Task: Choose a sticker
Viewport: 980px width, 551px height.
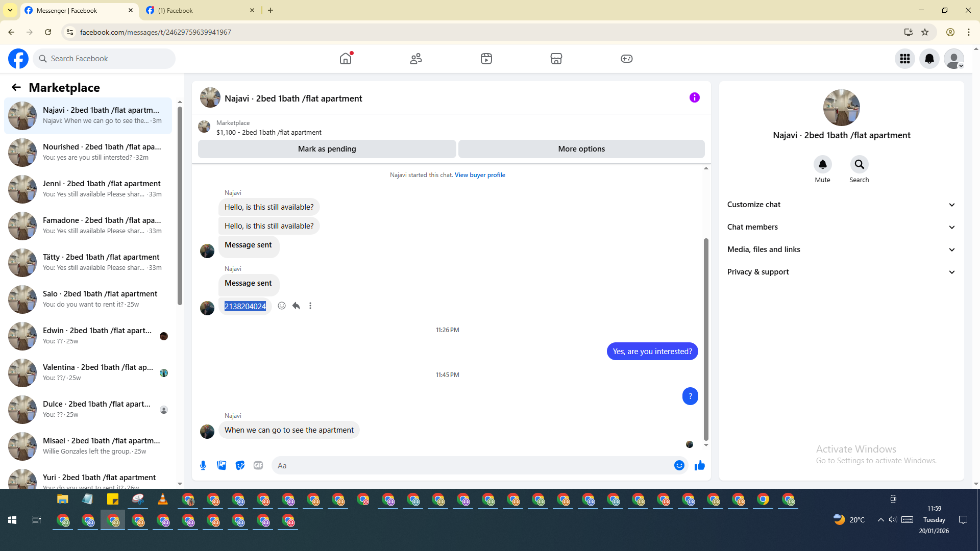Action: (x=240, y=465)
